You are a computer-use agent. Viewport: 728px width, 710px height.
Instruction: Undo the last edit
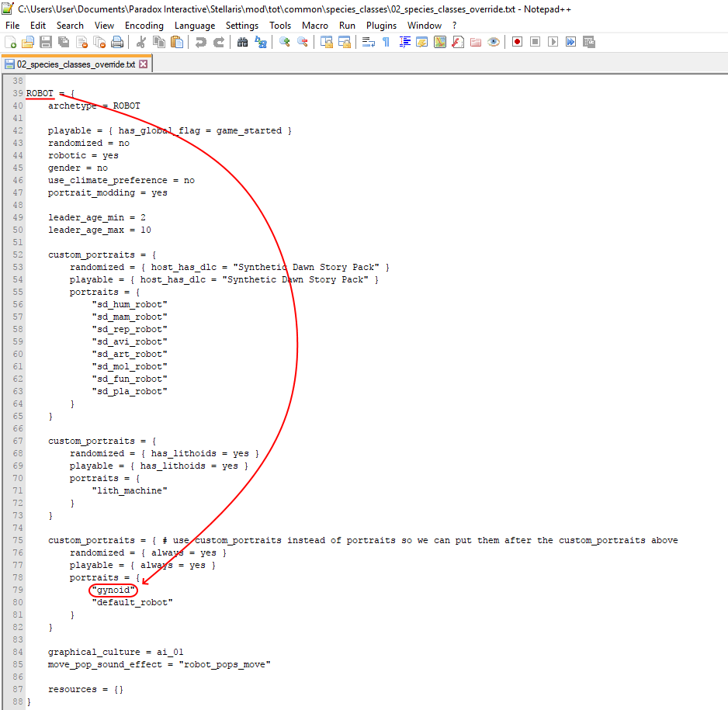point(200,42)
